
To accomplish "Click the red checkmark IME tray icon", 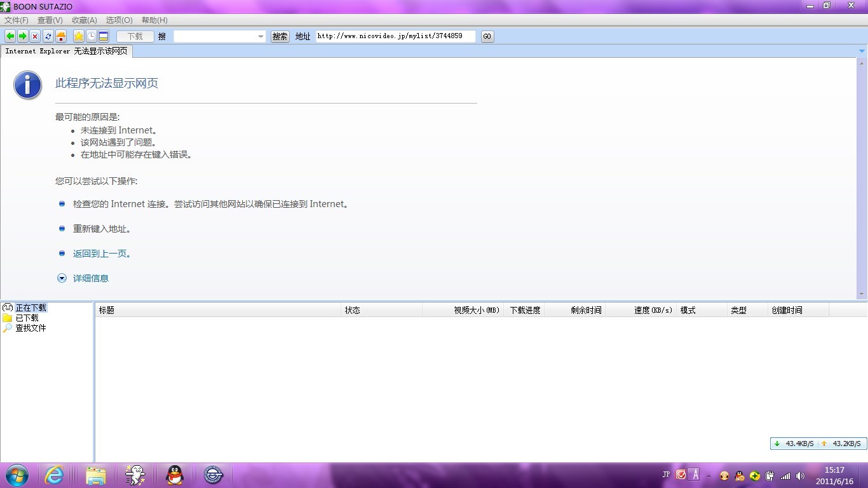I will [681, 475].
